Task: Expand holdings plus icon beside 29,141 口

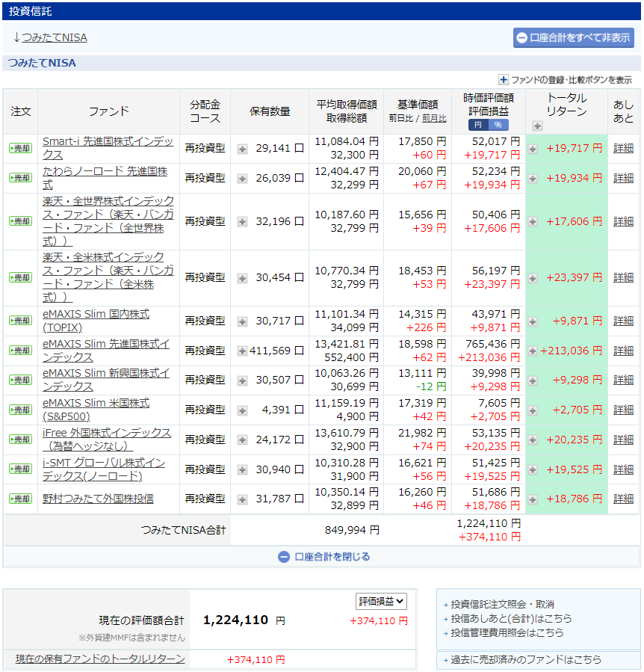Action: point(243,149)
